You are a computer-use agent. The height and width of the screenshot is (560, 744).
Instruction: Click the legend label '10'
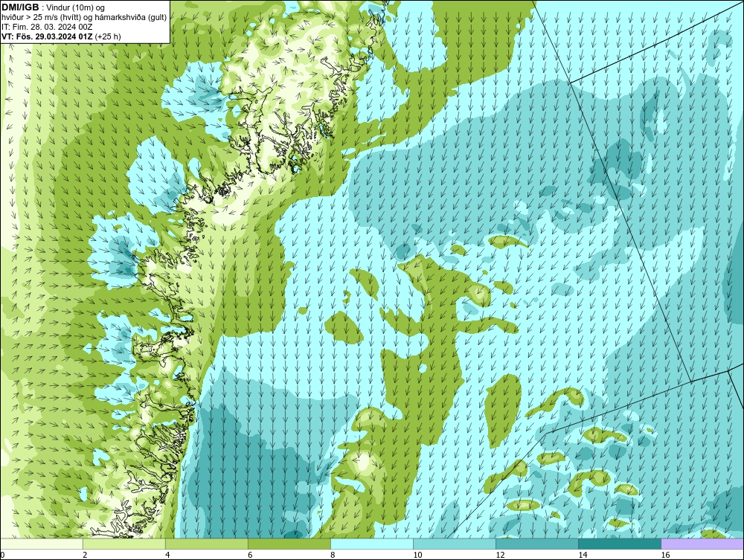(417, 555)
